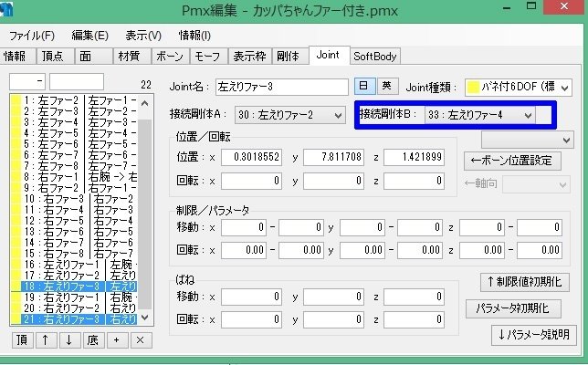588x365 pixels.
Task: Click yellow color marker of row 5
Action: tap(16, 144)
